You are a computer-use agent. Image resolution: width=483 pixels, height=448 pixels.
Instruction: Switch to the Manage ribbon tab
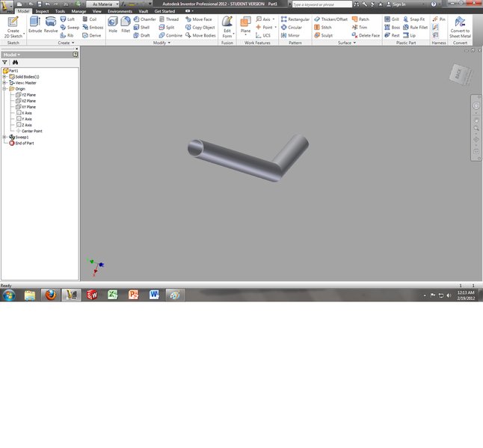79,11
